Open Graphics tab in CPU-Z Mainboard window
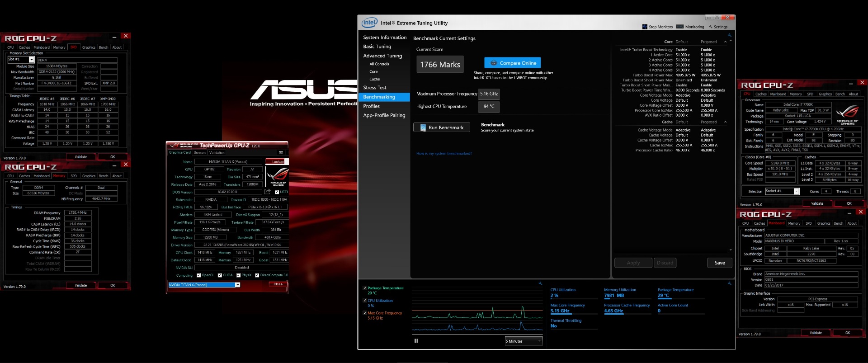 pos(824,223)
